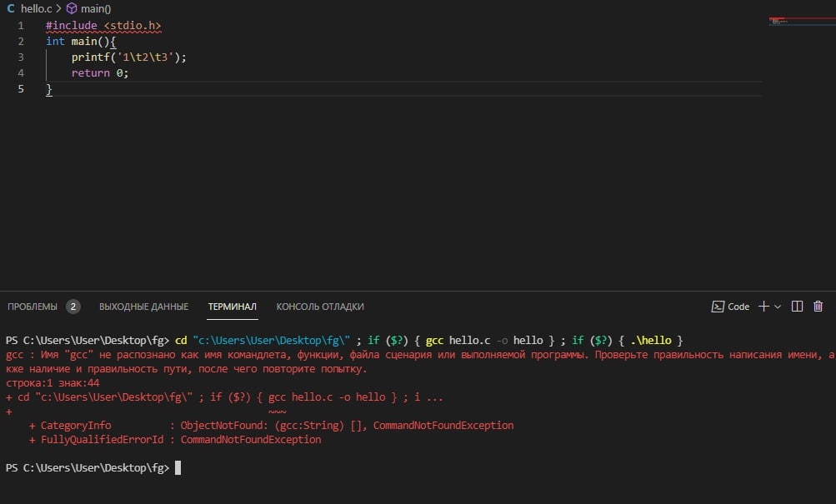This screenshot has width=836, height=504.
Task: Click the int main(){ line
Action: tap(81, 42)
